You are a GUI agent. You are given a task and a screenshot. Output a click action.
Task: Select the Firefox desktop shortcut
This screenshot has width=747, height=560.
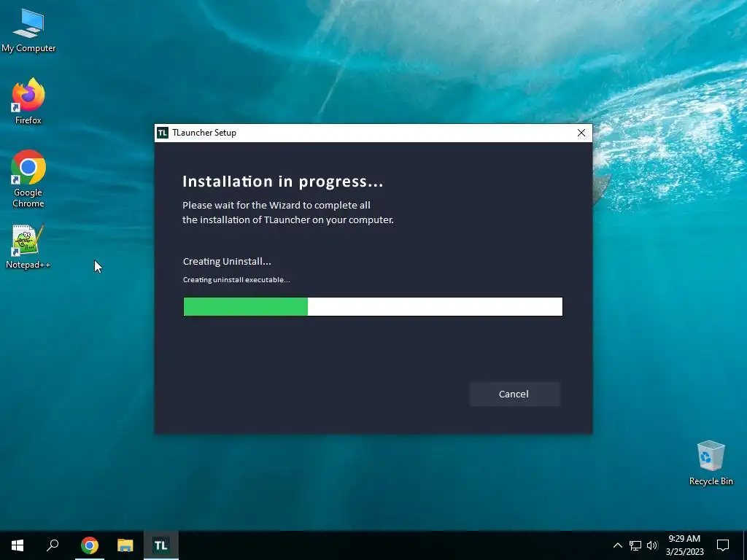click(28, 101)
